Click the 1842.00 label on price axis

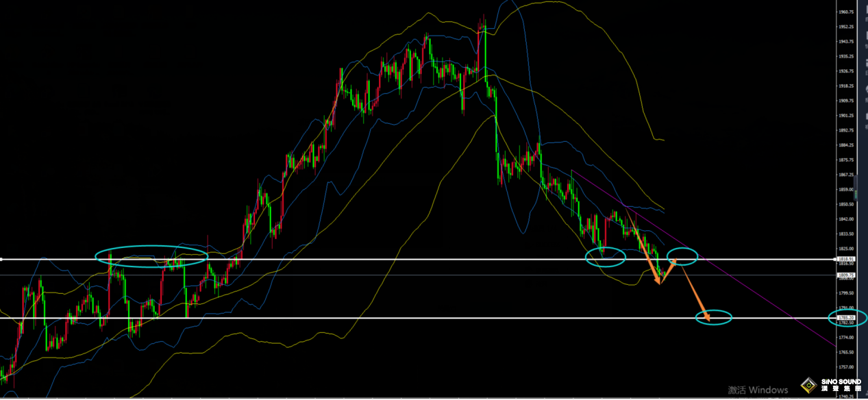coord(846,219)
